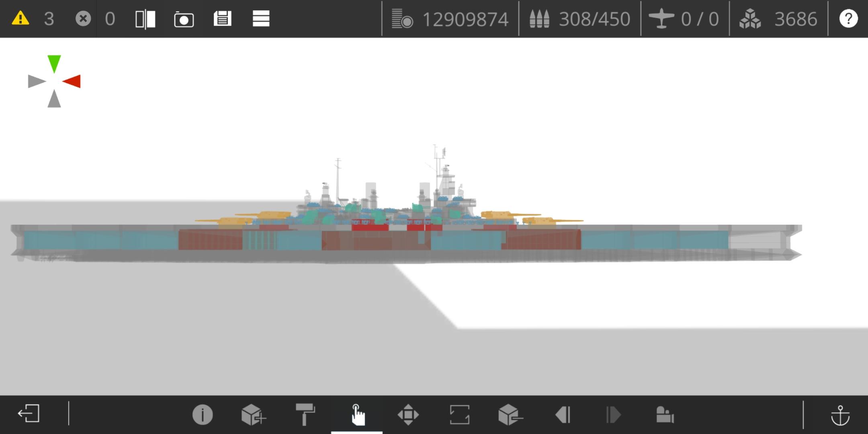
Task: Open the hamburger menu
Action: 261,19
